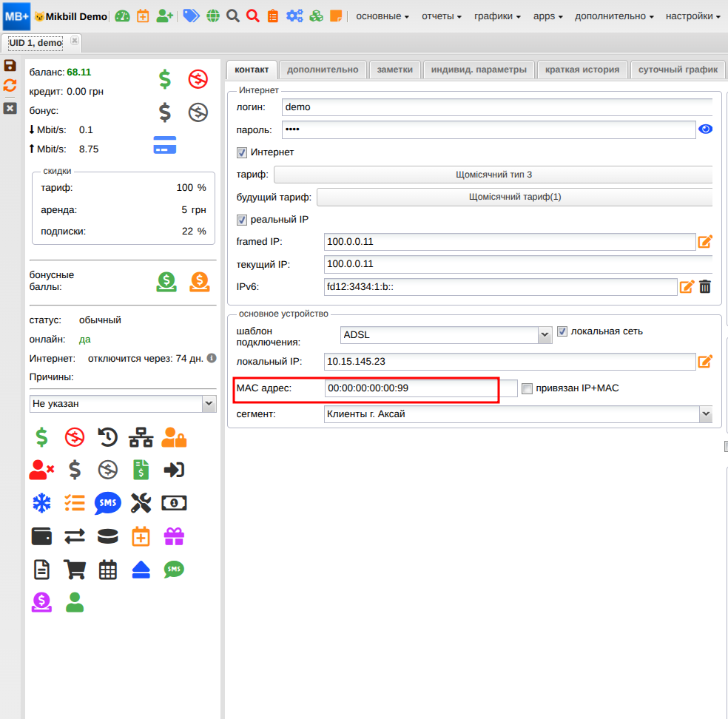Click the blue eject icon
Image resolution: width=728 pixels, height=719 pixels.
click(141, 570)
